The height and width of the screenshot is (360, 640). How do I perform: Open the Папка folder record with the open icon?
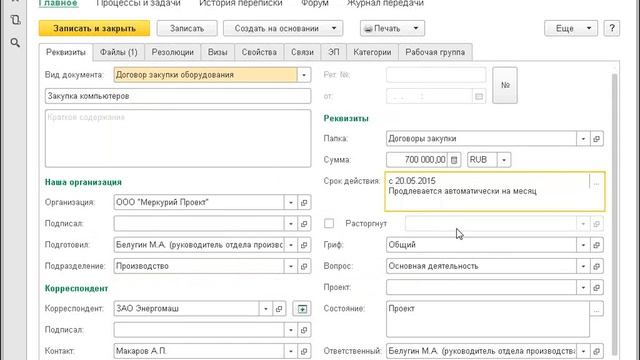(596, 139)
